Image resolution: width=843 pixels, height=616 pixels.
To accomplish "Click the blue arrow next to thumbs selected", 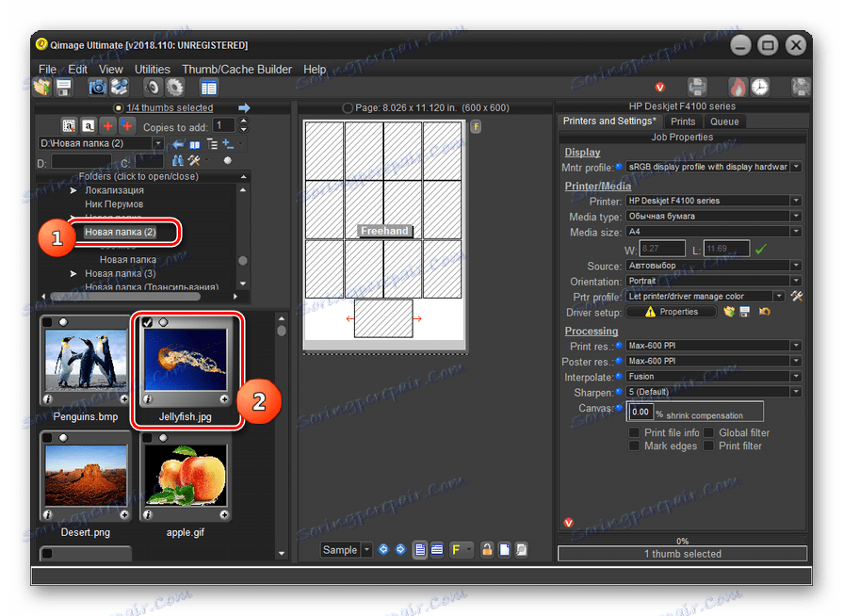I will point(244,107).
